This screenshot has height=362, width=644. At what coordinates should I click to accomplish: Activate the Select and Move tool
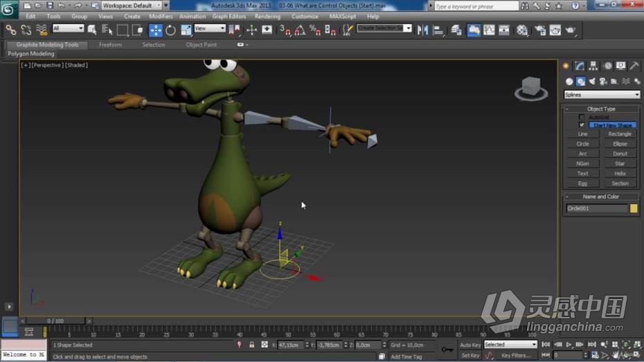156,30
